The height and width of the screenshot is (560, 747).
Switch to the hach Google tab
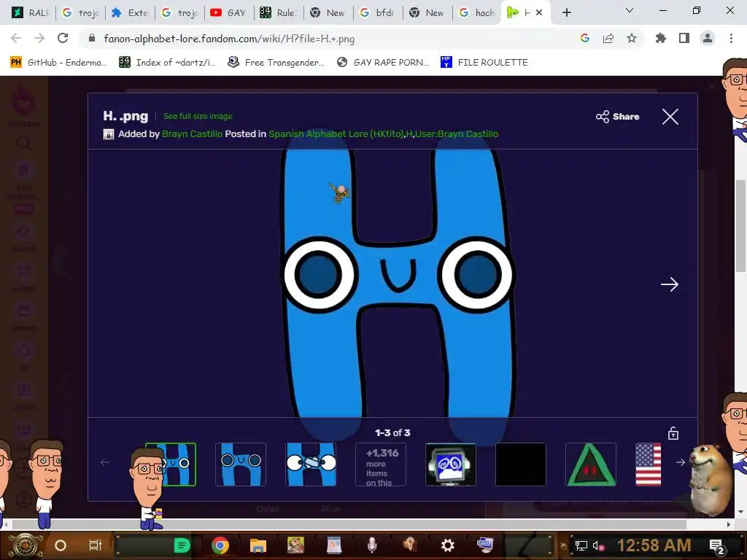point(477,13)
